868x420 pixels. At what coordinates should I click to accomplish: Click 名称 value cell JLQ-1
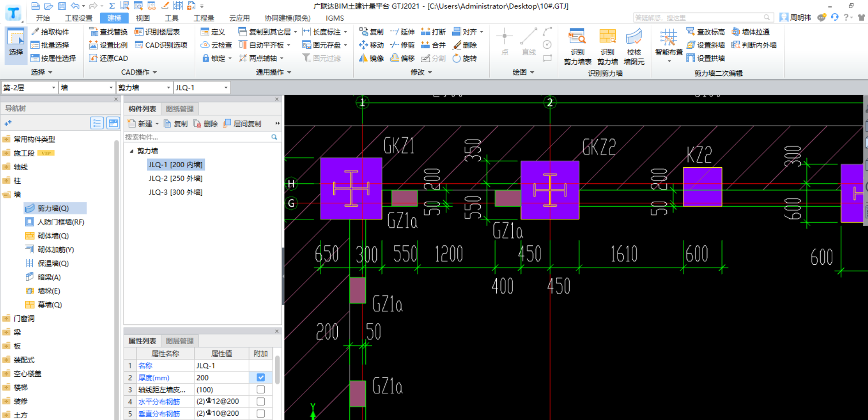pos(221,365)
